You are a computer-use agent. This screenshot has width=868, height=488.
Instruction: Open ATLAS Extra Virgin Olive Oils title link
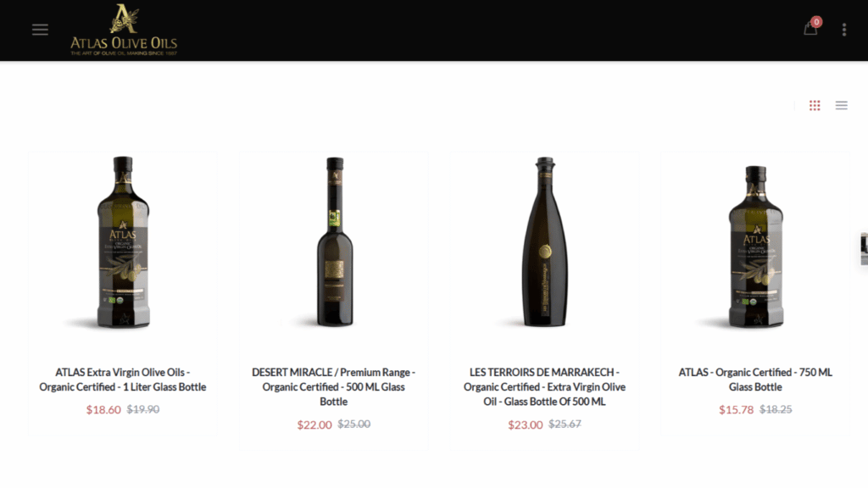[x=122, y=380]
